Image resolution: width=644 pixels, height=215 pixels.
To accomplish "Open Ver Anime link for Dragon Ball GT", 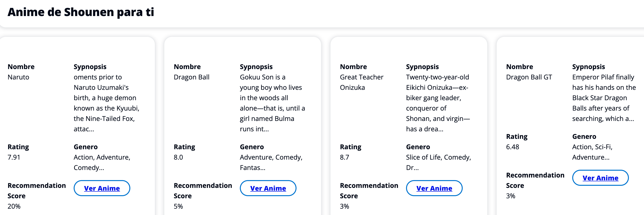I will coord(600,178).
